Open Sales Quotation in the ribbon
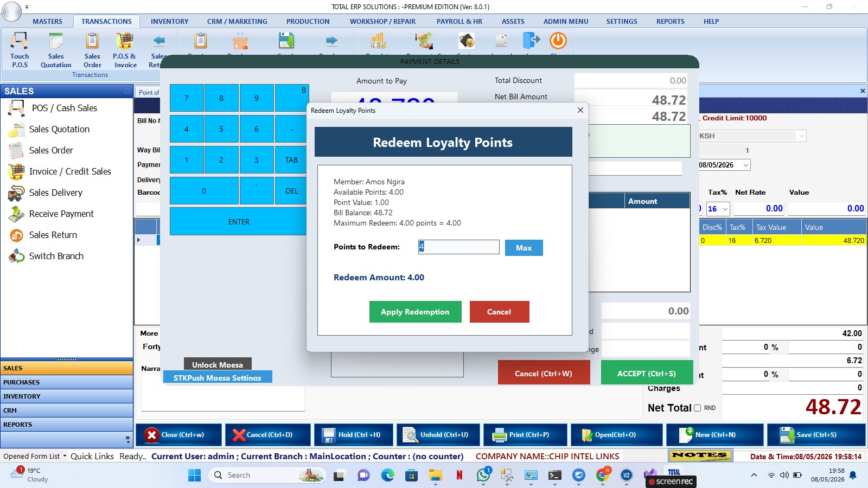This screenshot has width=868, height=488. tap(56, 50)
